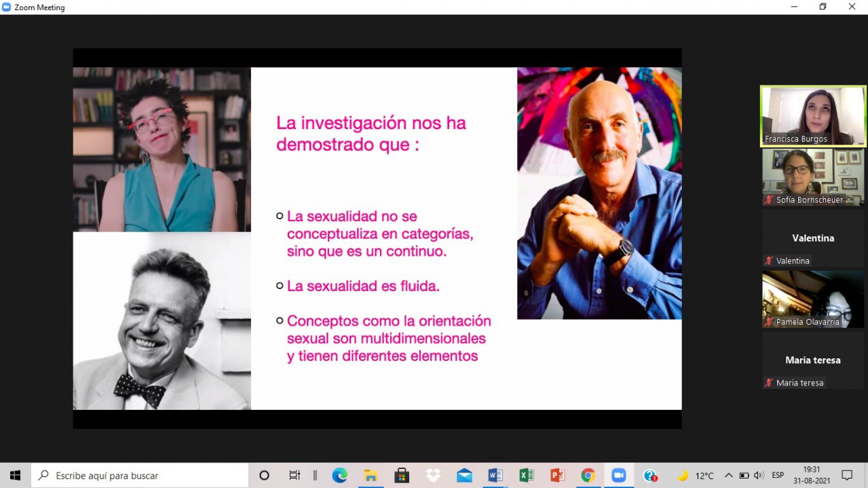Click muted microphone icon beside Sofía Bornscheuer
Screen dimensions: 868x488
[769, 200]
